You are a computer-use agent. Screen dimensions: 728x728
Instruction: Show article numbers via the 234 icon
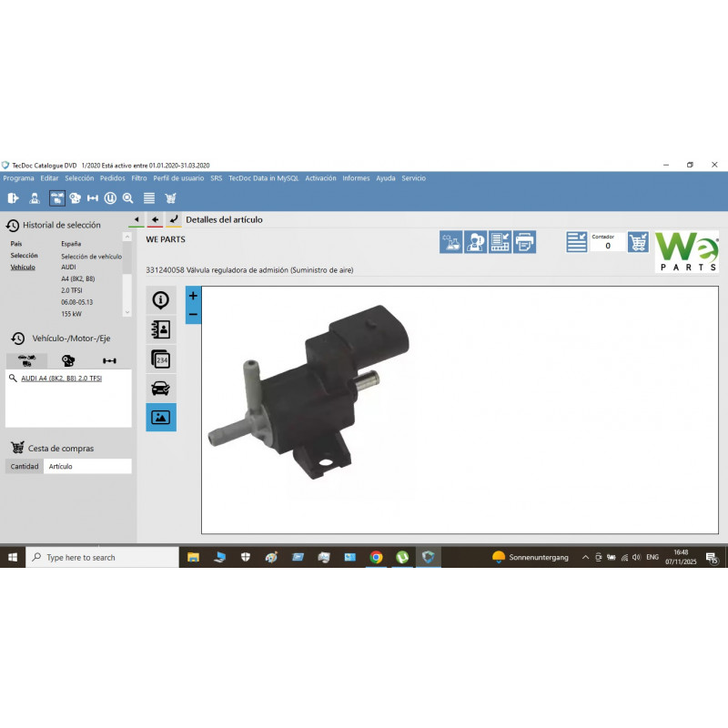pyautogui.click(x=161, y=359)
